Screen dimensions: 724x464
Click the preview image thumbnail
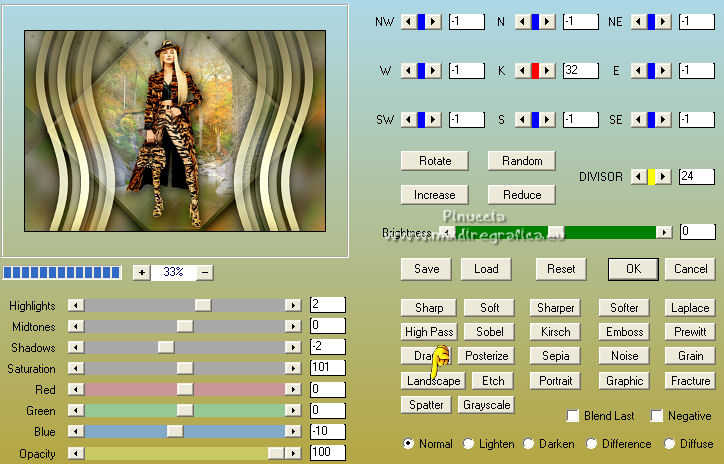pyautogui.click(x=175, y=131)
